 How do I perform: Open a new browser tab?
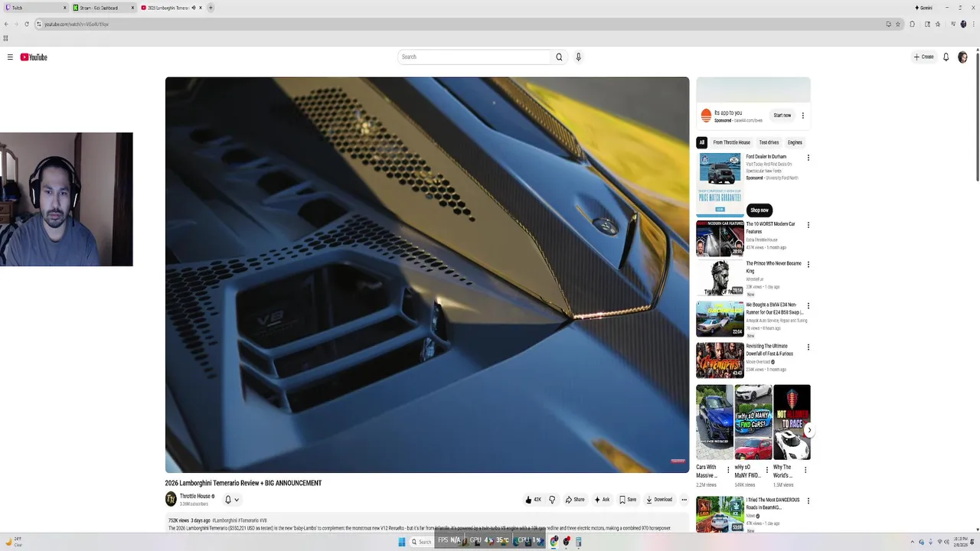click(211, 8)
